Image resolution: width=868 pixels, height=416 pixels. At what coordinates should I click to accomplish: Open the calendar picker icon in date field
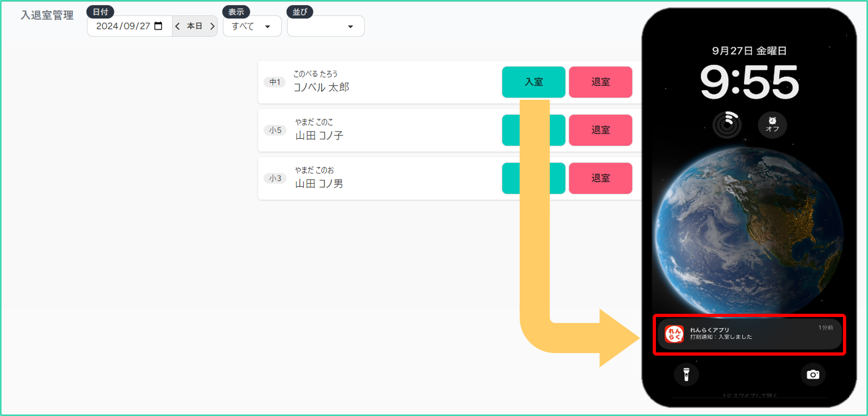158,26
